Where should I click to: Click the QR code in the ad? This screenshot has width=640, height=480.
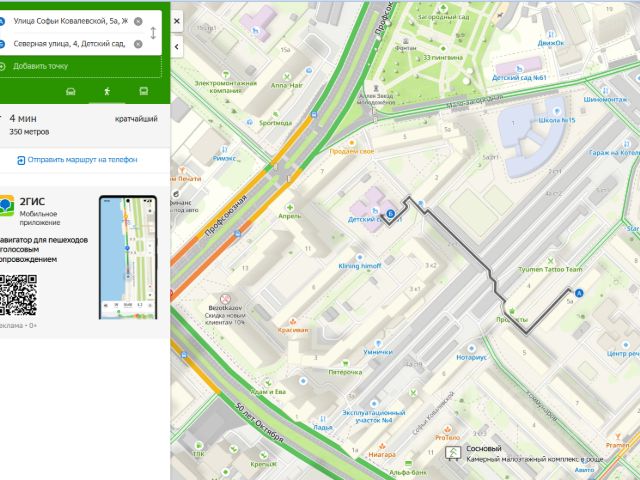tap(18, 295)
